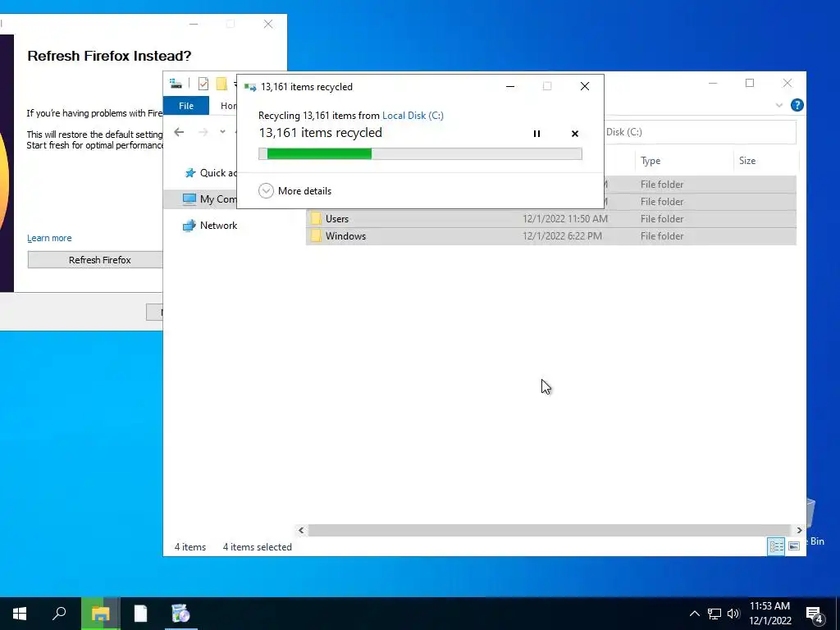Minimize the File Explorer window
The image size is (840, 630).
[713, 83]
